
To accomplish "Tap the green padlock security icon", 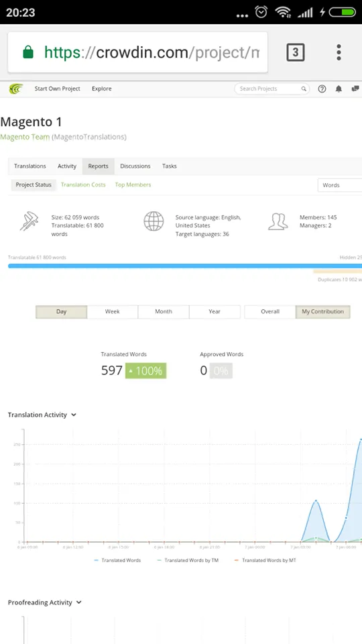I will pos(28,52).
